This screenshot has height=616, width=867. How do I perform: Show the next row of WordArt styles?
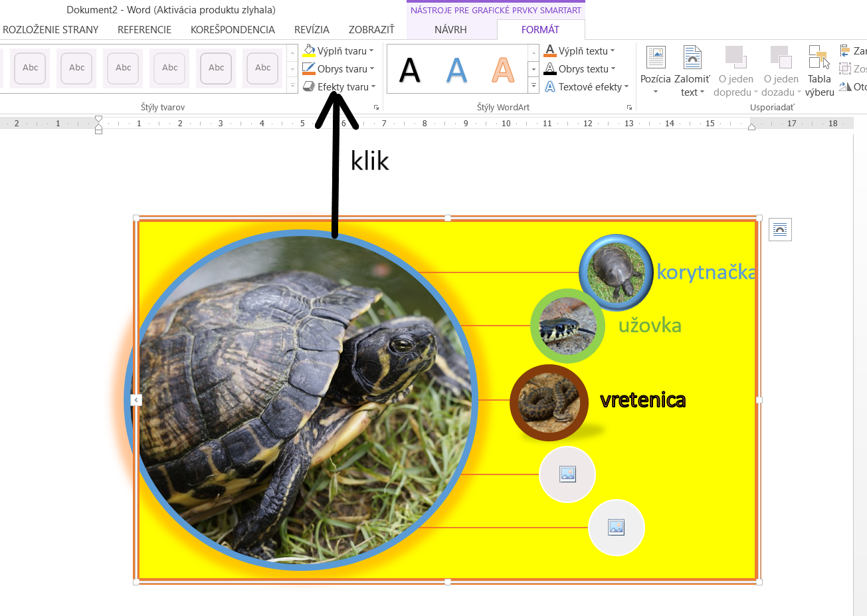pyautogui.click(x=533, y=69)
